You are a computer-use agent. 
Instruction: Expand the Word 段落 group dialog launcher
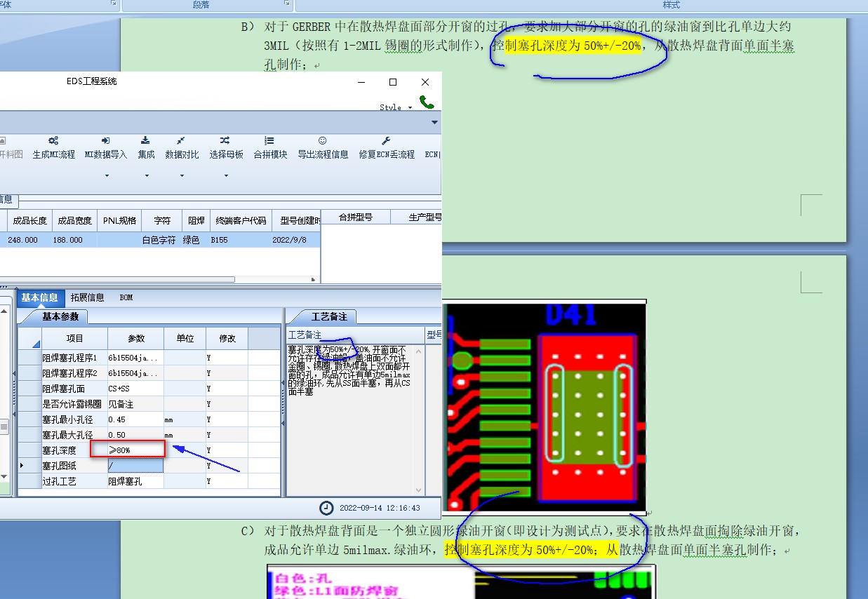[x=286, y=4]
